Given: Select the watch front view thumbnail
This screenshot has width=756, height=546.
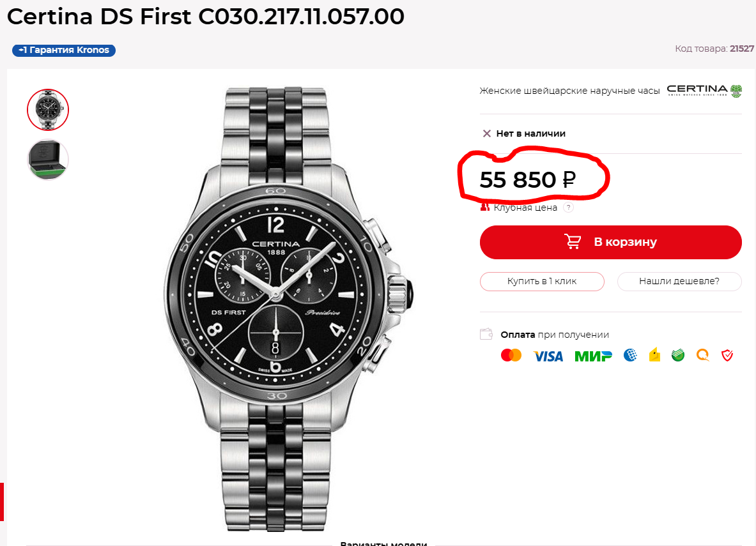Looking at the screenshot, I should [x=48, y=110].
